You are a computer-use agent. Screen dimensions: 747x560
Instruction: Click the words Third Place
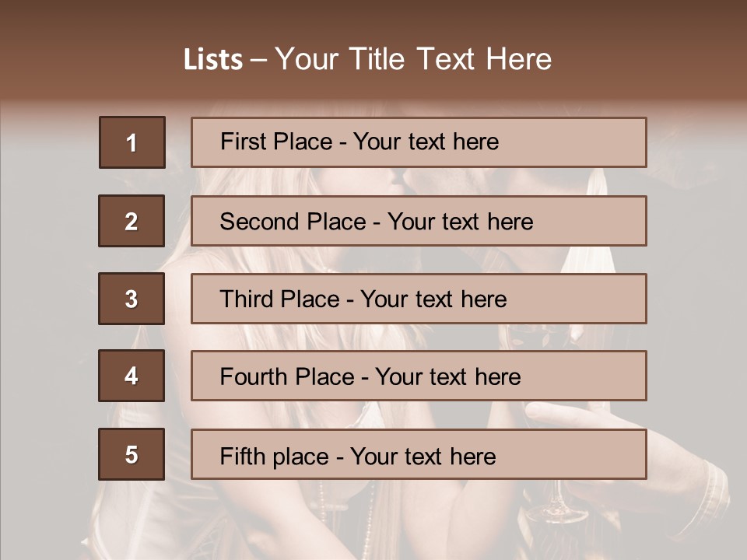click(x=279, y=299)
